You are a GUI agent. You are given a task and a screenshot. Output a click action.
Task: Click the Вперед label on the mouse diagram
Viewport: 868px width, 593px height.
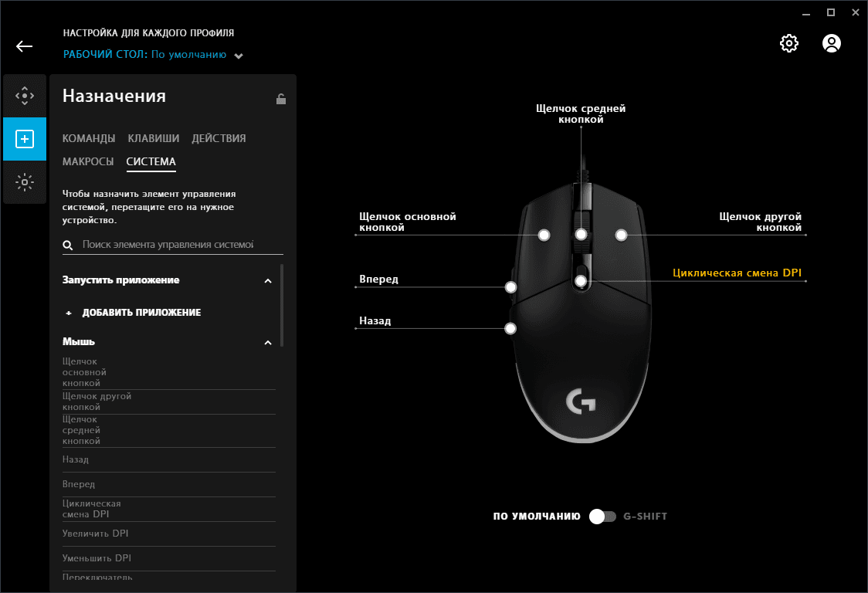(378, 280)
